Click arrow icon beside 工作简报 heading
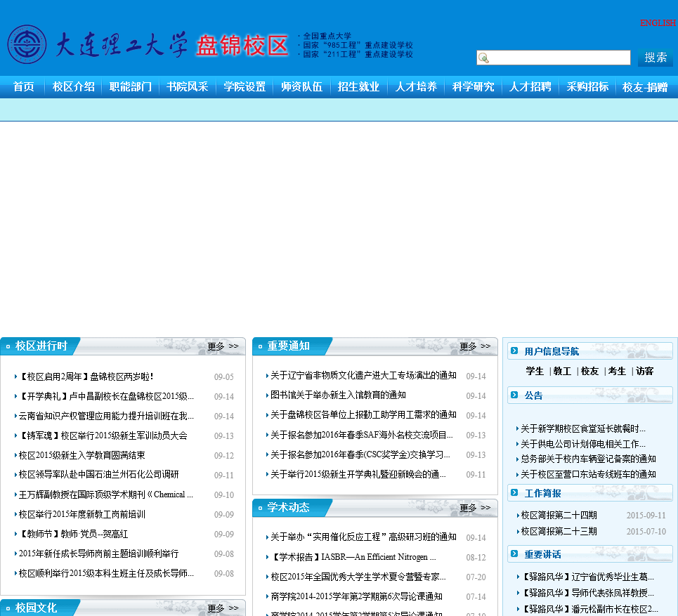 click(x=514, y=492)
